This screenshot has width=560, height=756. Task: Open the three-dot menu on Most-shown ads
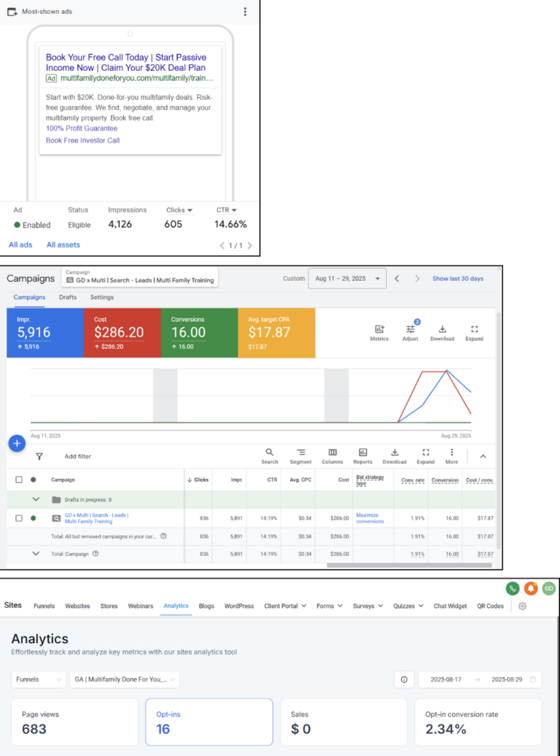click(x=245, y=12)
